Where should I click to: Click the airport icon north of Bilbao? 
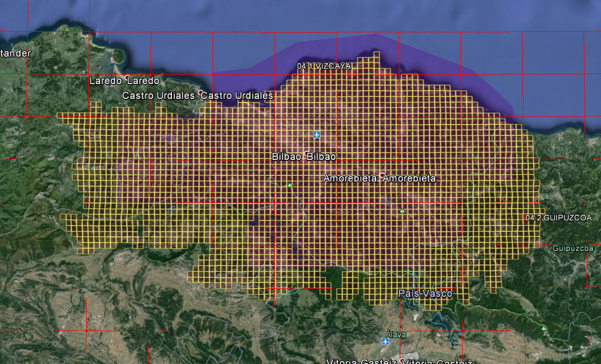317,134
